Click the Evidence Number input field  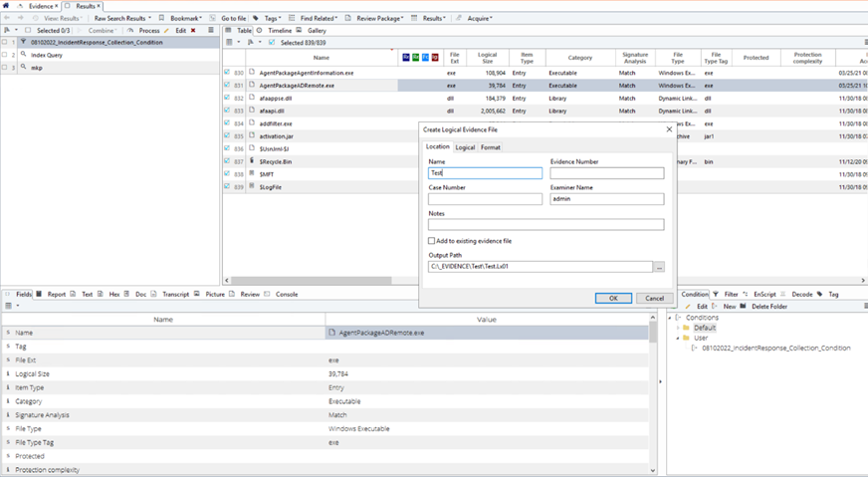(x=607, y=173)
